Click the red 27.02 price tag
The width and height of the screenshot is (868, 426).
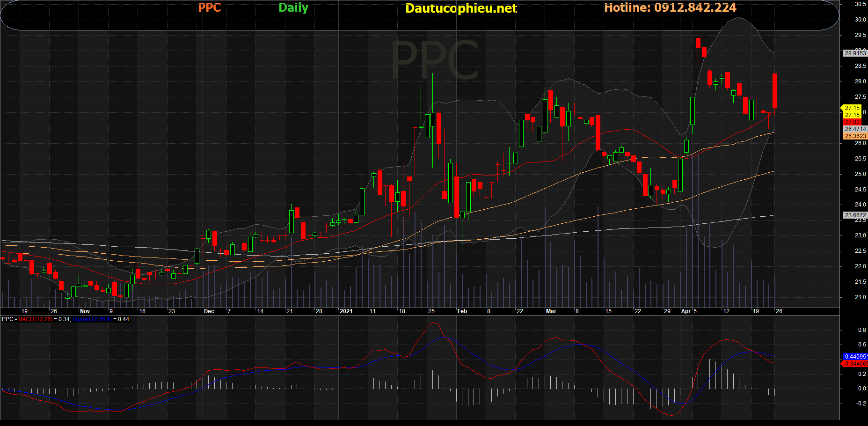point(852,122)
